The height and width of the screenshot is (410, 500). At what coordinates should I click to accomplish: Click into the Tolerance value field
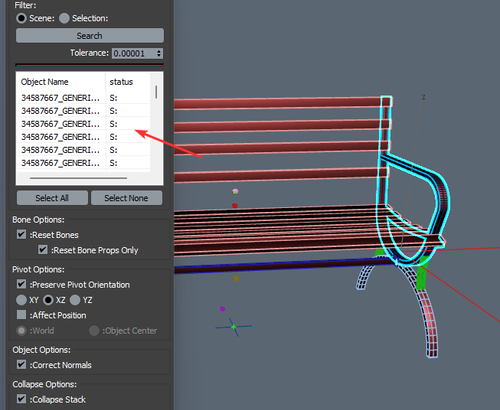(133, 53)
